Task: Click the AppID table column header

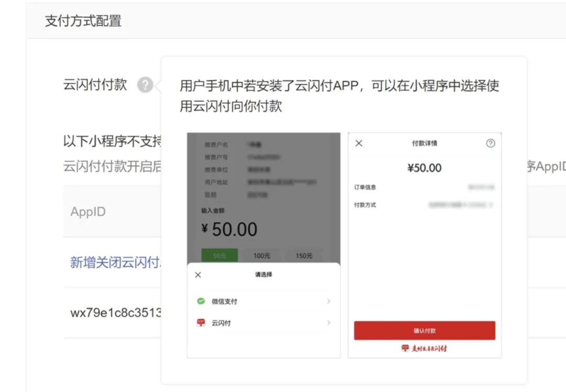Action: pyautogui.click(x=88, y=211)
